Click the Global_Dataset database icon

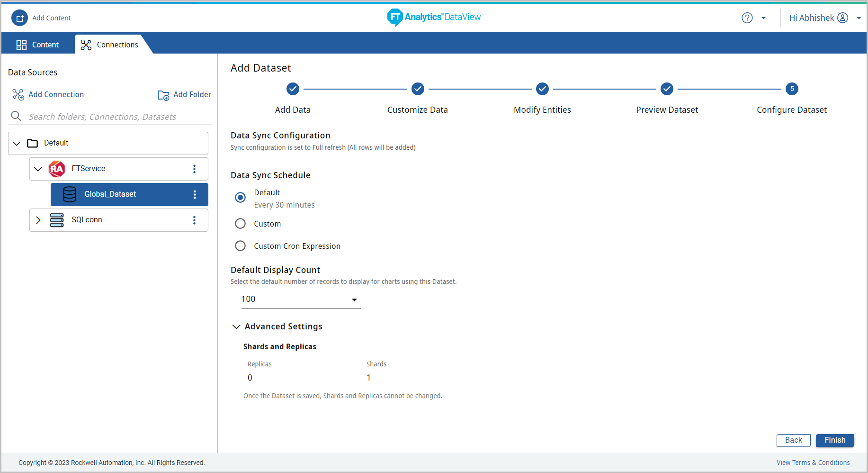(x=70, y=194)
